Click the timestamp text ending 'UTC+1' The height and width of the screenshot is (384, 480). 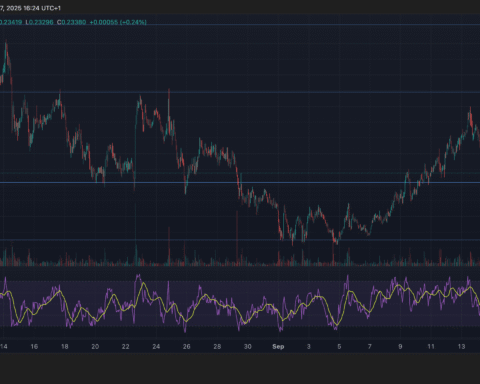click(30, 8)
